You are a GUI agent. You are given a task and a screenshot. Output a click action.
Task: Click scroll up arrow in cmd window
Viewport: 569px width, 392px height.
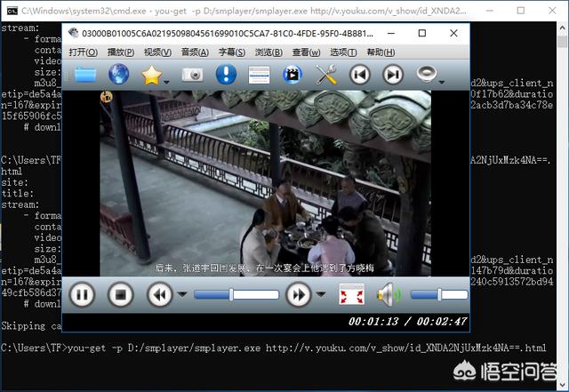[563, 28]
